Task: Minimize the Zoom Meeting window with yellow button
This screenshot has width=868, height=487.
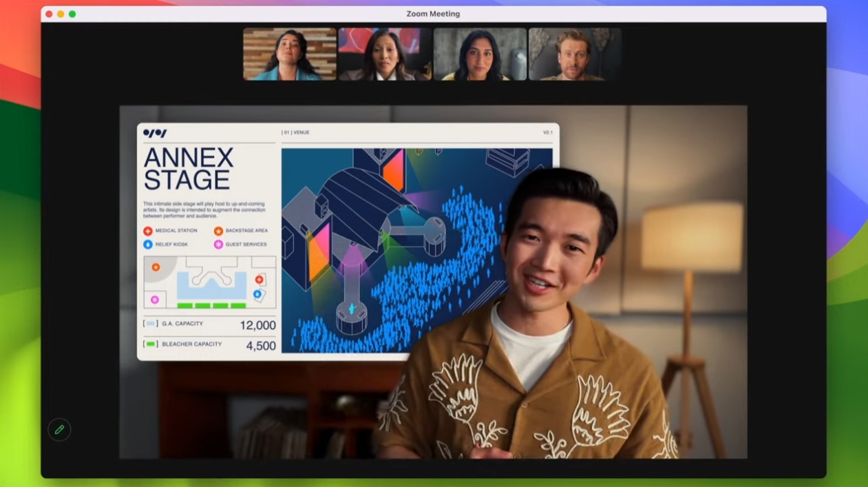Action: [61, 14]
